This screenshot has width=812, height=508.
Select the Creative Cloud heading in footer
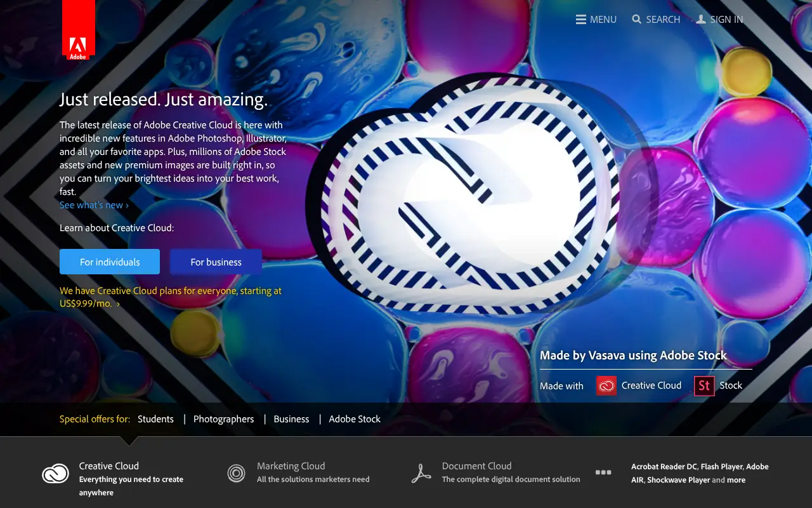tap(109, 466)
